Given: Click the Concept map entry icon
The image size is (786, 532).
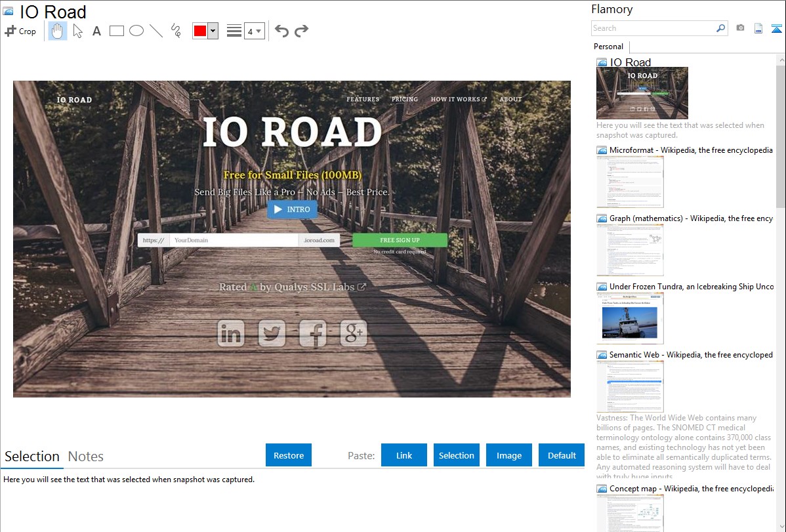Looking at the screenshot, I should tap(602, 489).
